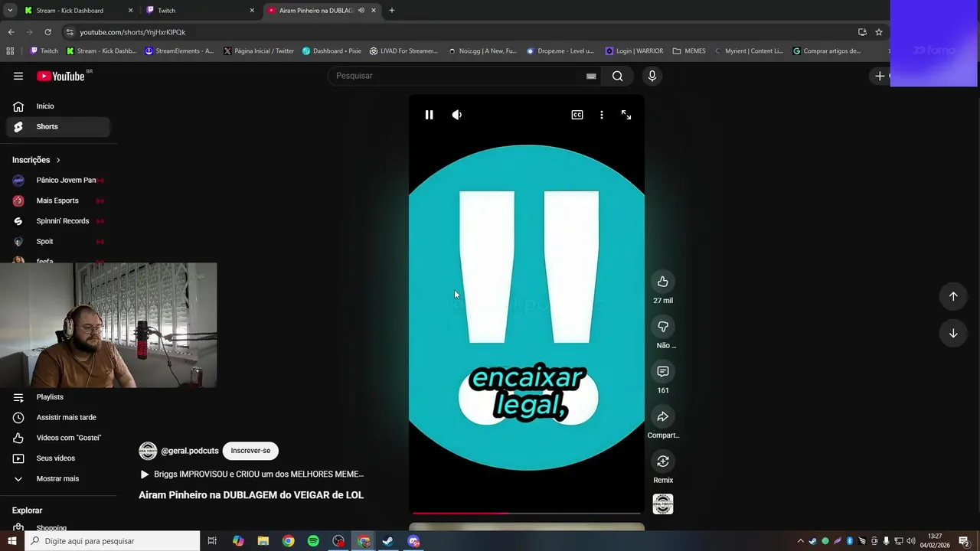
Task: Go to next Short with down arrow
Action: coord(953,334)
